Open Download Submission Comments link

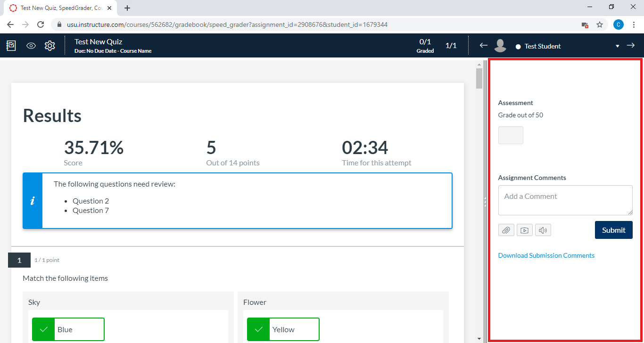pyautogui.click(x=546, y=255)
